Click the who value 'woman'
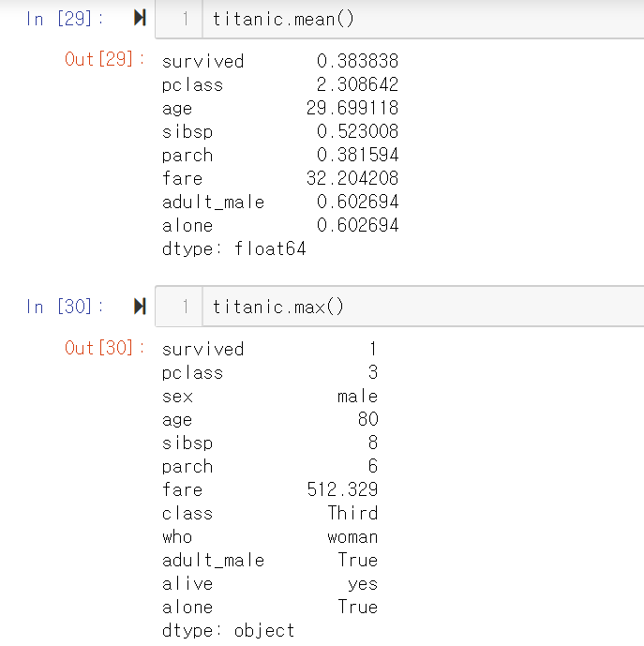 pyautogui.click(x=352, y=537)
